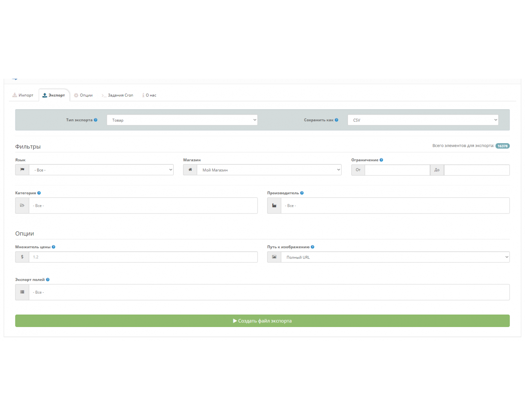Image resolution: width=525 pixels, height=420 pixels.
Task: Click the folder icon in Категория field
Action: tap(22, 205)
